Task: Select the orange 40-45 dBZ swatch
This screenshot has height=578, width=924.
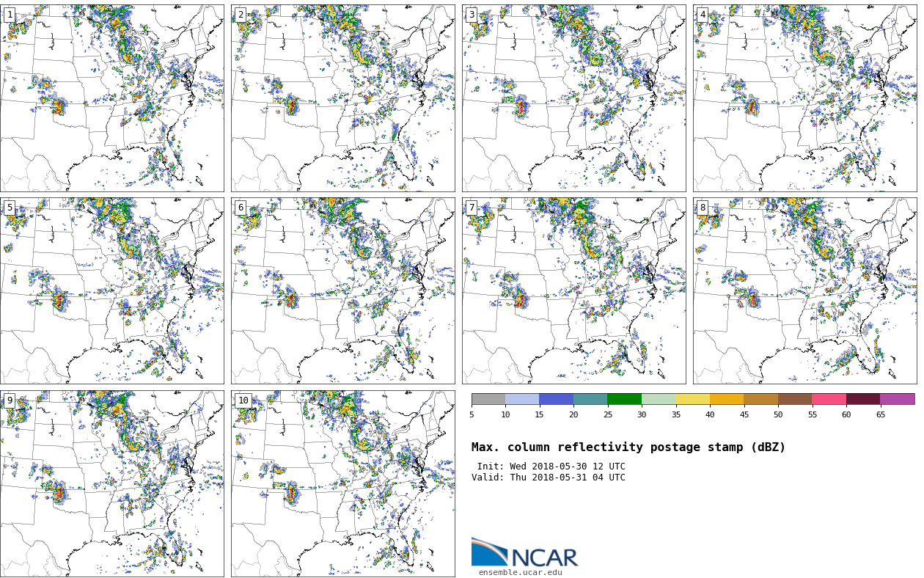Action: pos(727,399)
